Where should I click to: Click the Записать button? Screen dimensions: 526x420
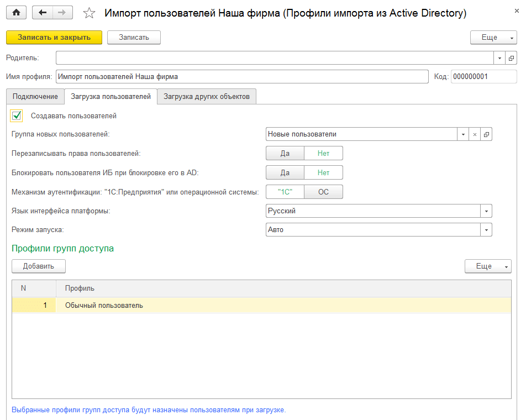click(x=133, y=37)
